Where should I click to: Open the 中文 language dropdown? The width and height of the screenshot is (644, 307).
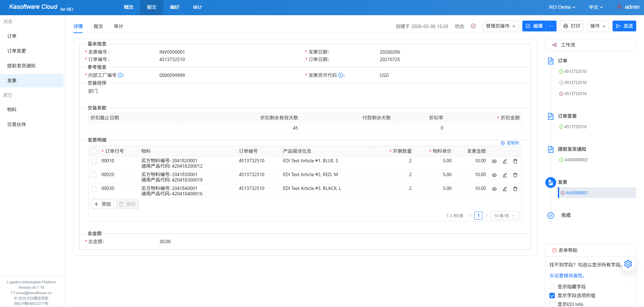pyautogui.click(x=595, y=7)
